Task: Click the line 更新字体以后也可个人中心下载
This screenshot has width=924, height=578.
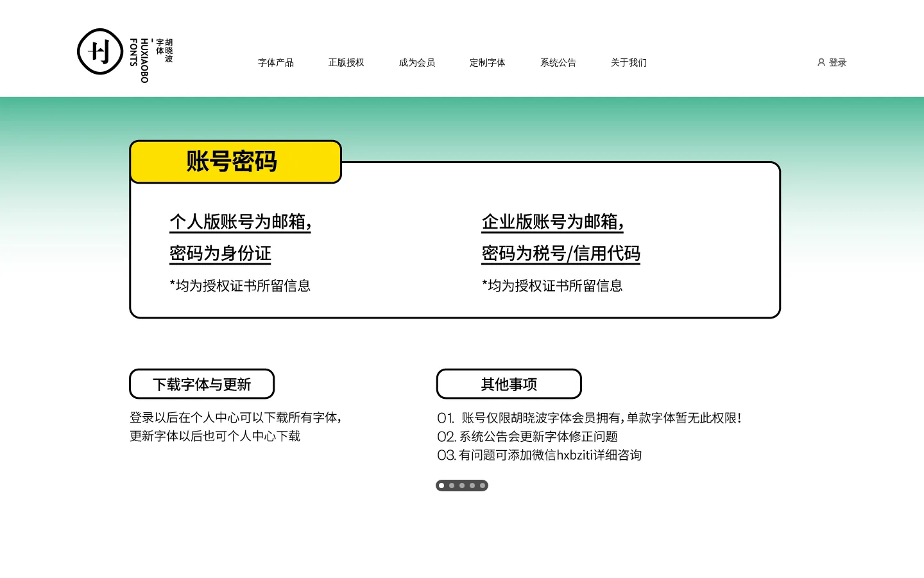Action: [x=215, y=436]
